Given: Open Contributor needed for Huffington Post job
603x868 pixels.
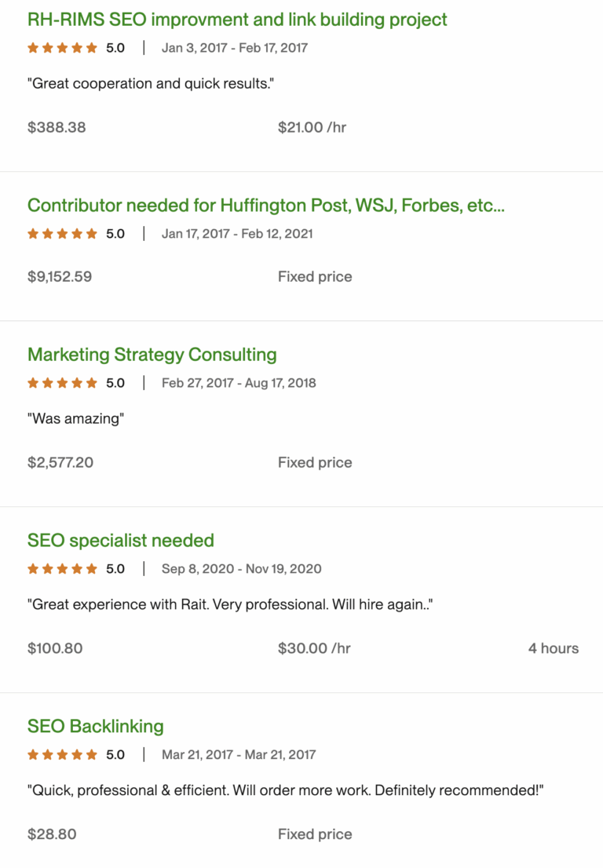Looking at the screenshot, I should (x=265, y=206).
